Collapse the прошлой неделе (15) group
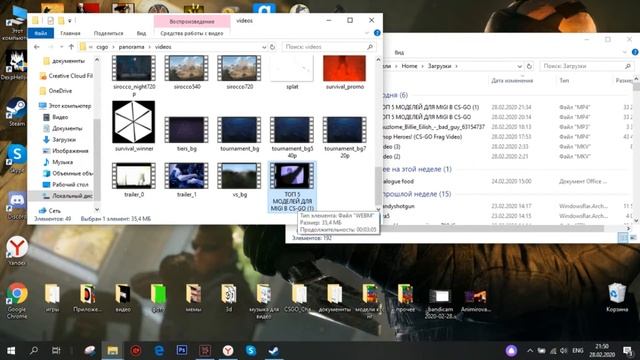Viewport: 640px width, 360px height. coord(417,194)
